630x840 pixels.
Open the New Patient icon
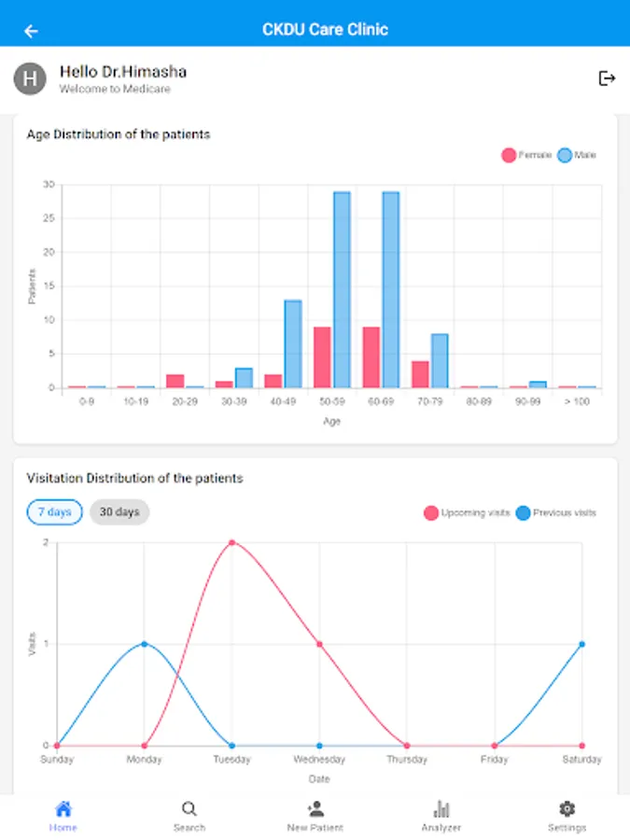click(315, 809)
